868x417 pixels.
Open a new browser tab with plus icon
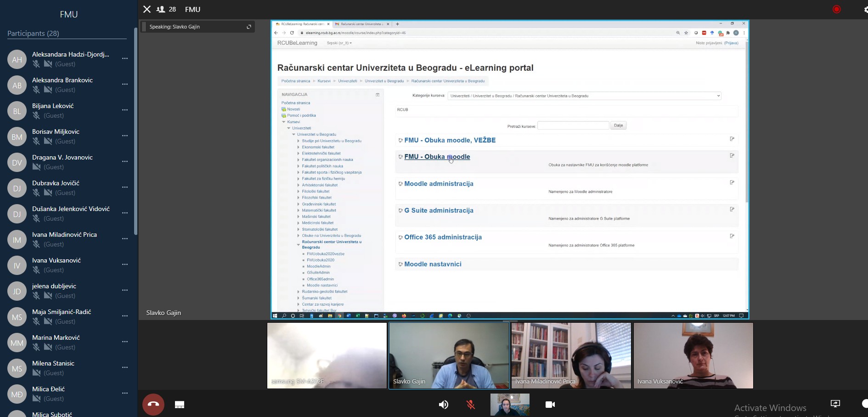[397, 24]
